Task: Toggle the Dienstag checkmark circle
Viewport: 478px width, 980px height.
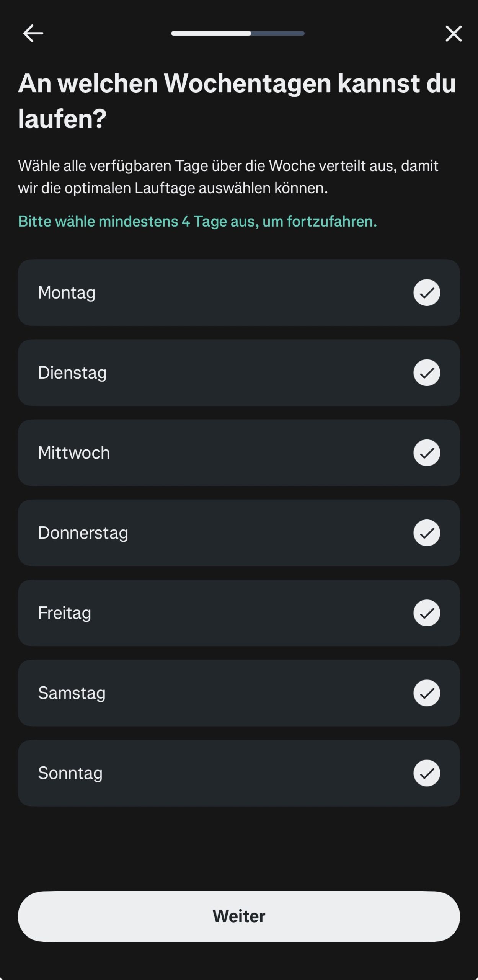Action: pyautogui.click(x=426, y=373)
